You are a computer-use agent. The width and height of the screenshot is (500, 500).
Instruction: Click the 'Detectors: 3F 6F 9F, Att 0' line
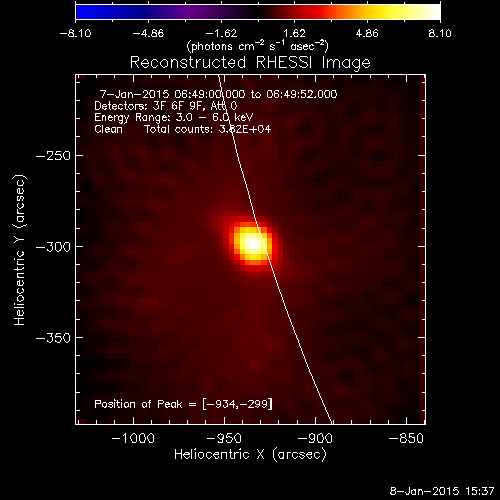point(166,106)
